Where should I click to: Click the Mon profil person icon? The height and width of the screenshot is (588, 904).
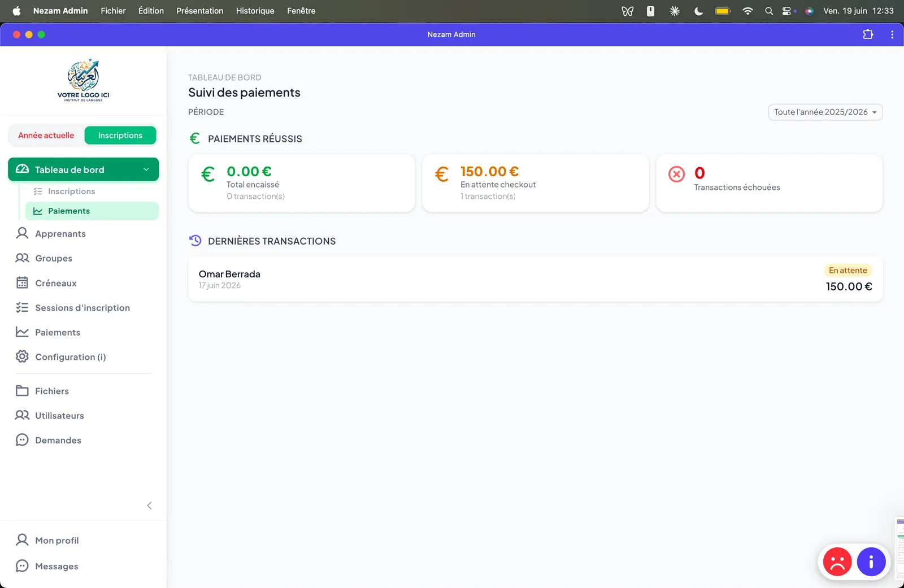[22, 540]
